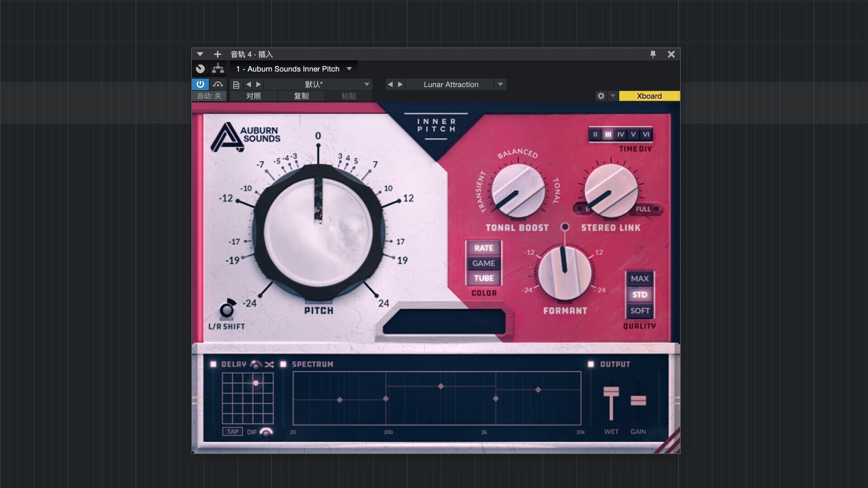868x488 pixels.
Task: Click the large PITCH knob
Action: (x=318, y=233)
